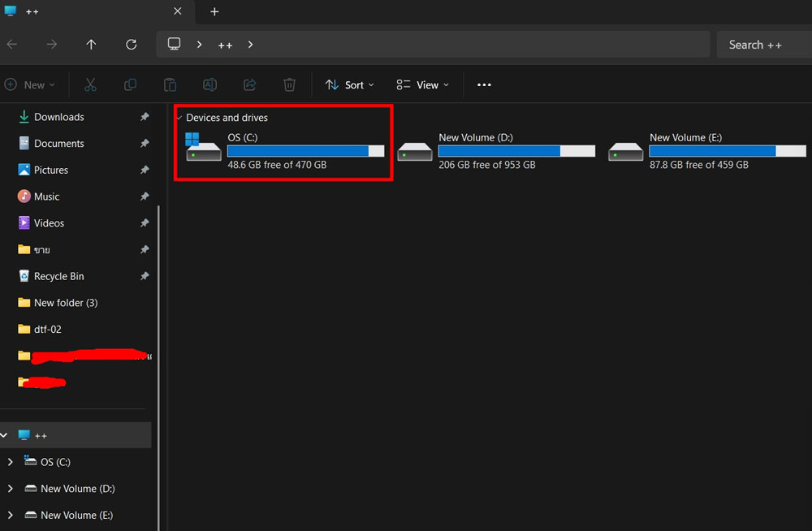Click the Cut scissors icon

tap(90, 85)
